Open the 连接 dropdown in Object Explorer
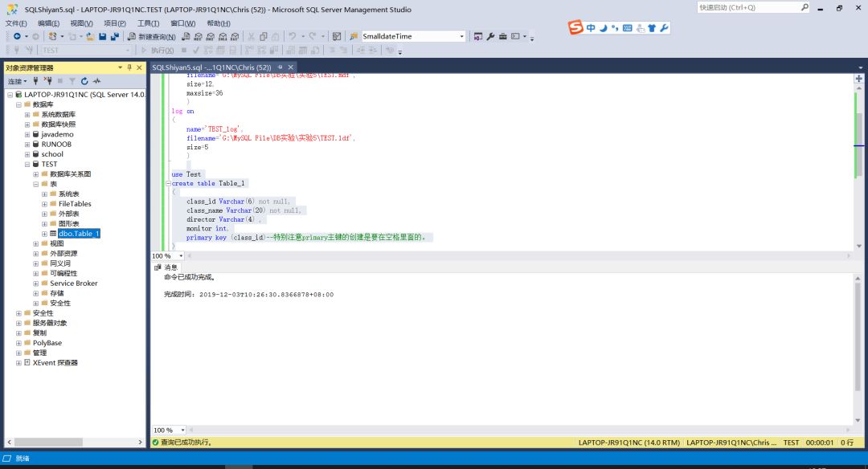868x469 pixels. (x=17, y=81)
